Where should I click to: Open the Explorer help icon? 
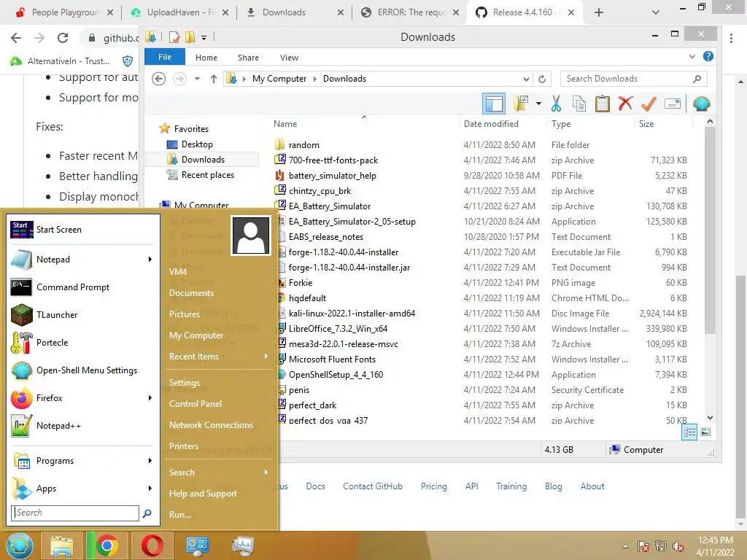(708, 56)
